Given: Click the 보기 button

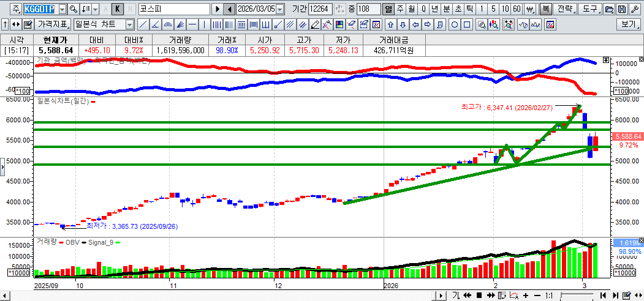Looking at the screenshot, I should point(628,24).
